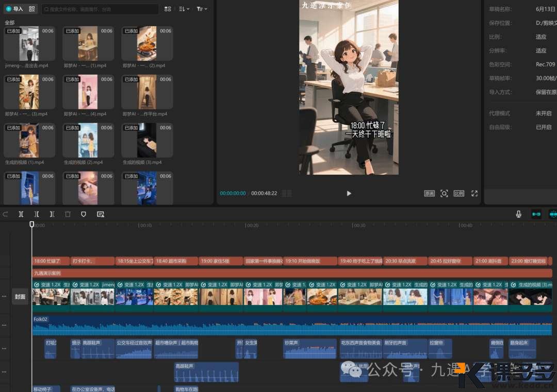Click the Play button under preview
The image size is (557, 392).
click(x=349, y=193)
